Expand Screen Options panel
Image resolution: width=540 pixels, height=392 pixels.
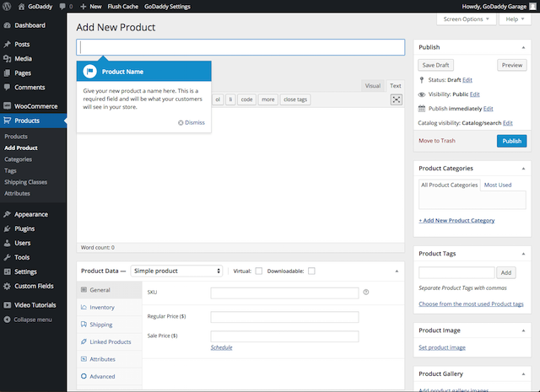(x=467, y=19)
